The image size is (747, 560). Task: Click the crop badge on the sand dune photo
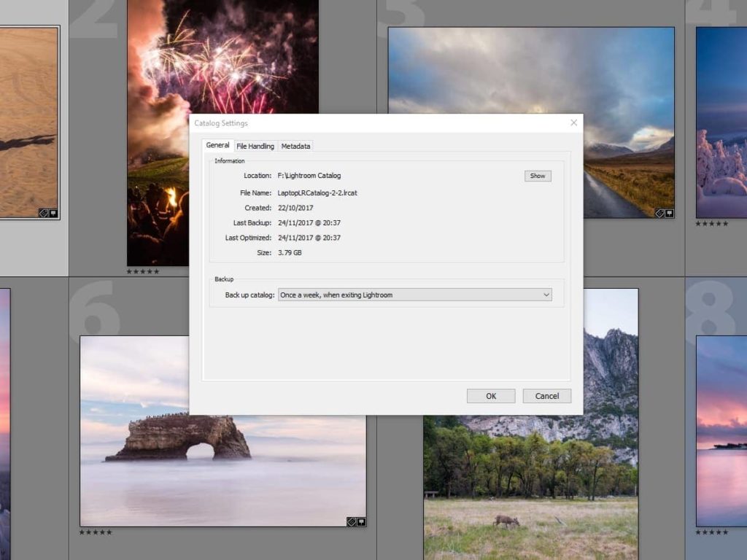pyautogui.click(x=54, y=213)
